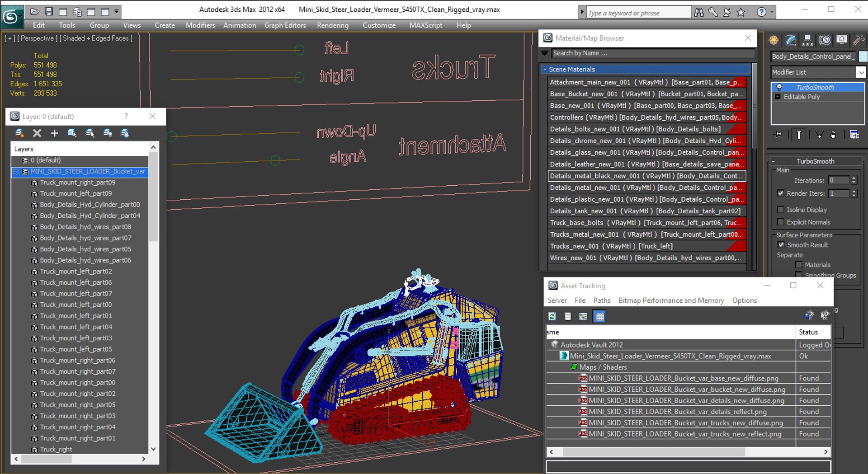Switch Asset Tracking to table view
This screenshot has height=474, width=868.
tap(600, 316)
